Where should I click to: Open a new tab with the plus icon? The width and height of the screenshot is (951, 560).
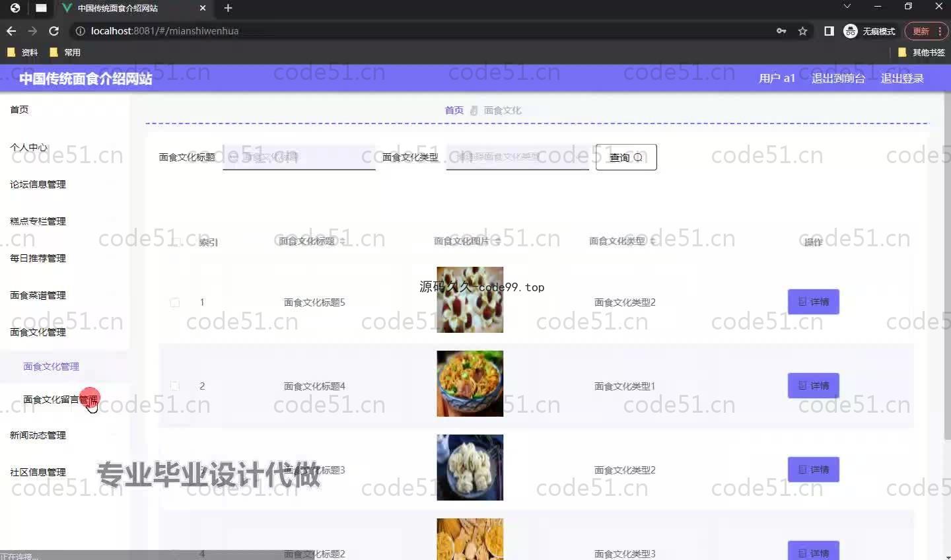[x=228, y=8]
